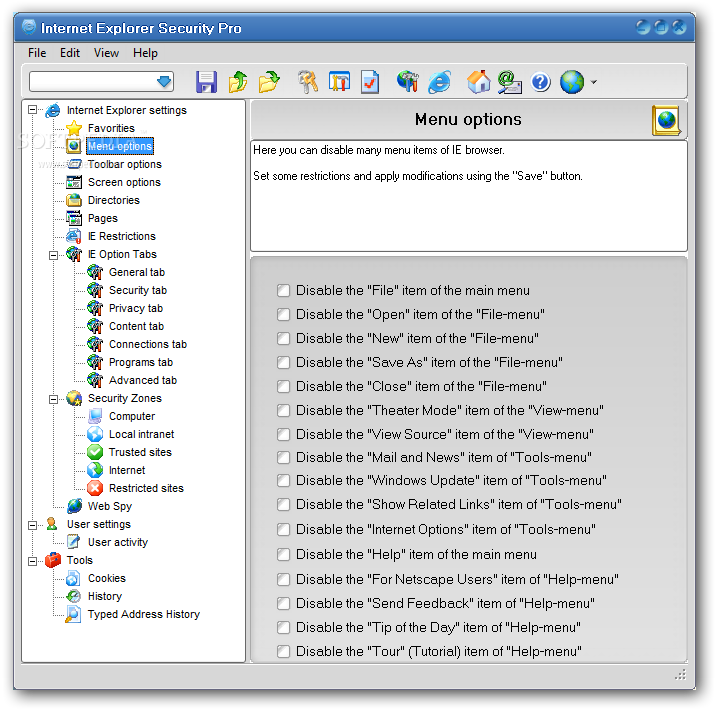The image size is (716, 710).
Task: Open the Edit menu
Action: tap(70, 53)
